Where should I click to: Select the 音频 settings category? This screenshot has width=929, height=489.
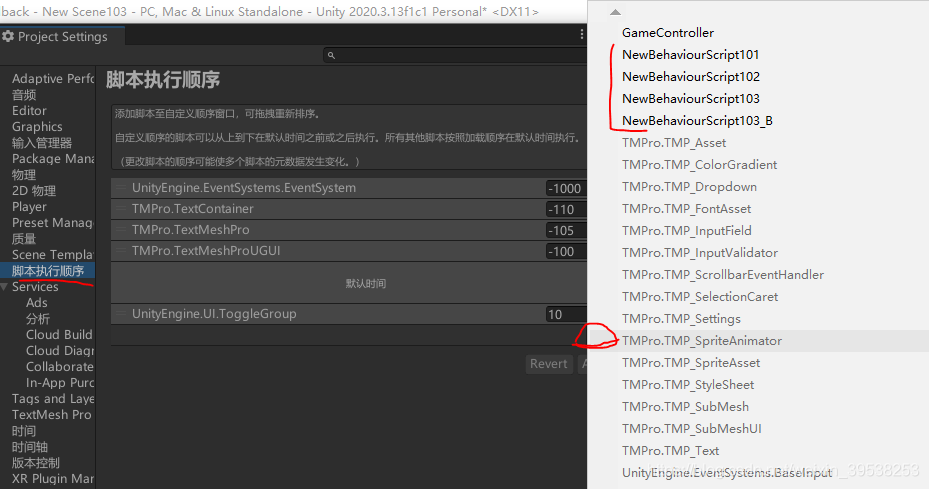coord(24,94)
